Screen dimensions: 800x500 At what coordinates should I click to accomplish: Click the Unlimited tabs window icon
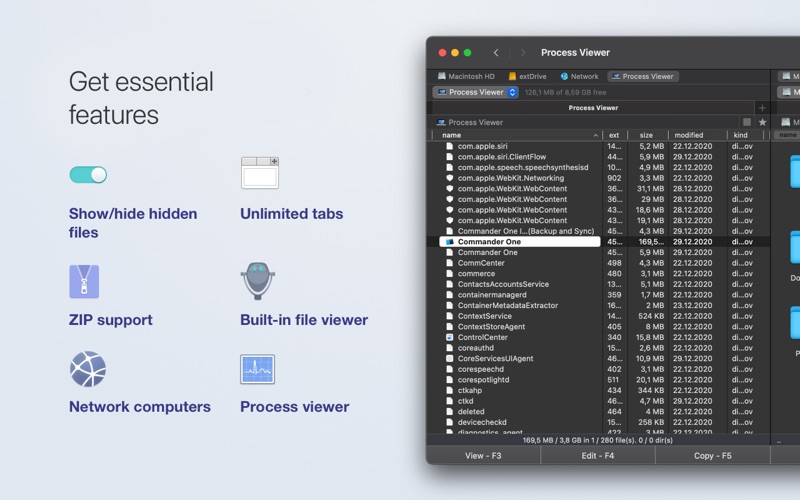[260, 173]
